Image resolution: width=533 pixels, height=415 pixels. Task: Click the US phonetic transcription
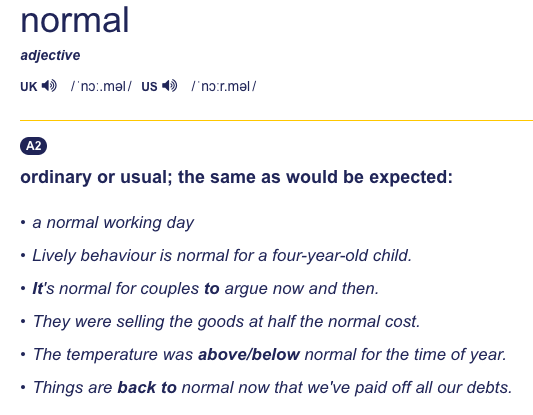224,86
